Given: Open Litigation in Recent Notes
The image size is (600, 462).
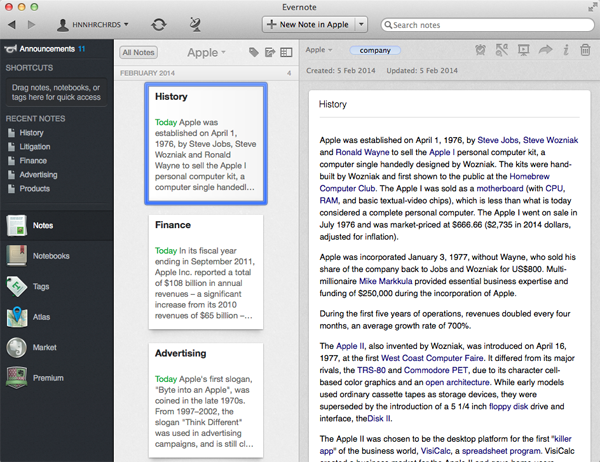Looking at the screenshot, I should pos(35,147).
